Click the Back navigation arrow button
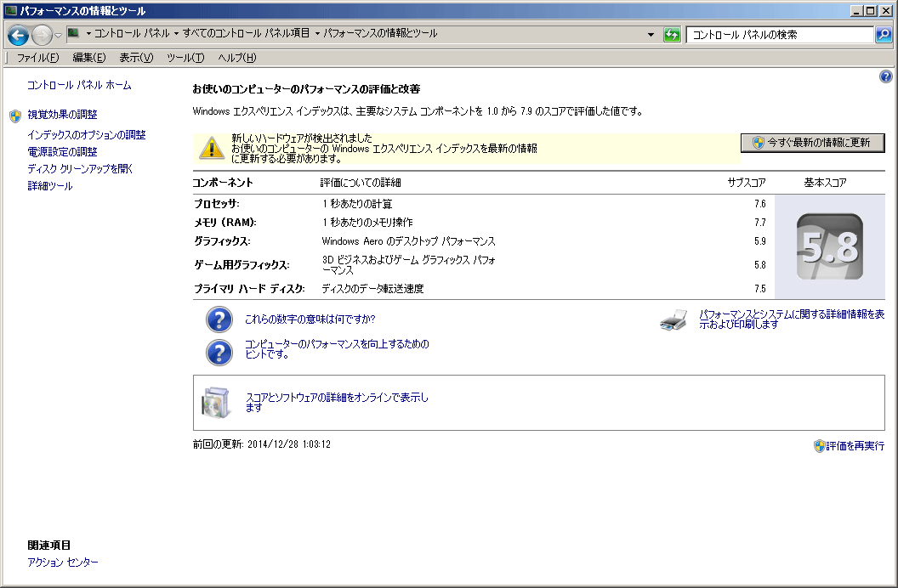Image resolution: width=898 pixels, height=588 pixels. pyautogui.click(x=19, y=36)
